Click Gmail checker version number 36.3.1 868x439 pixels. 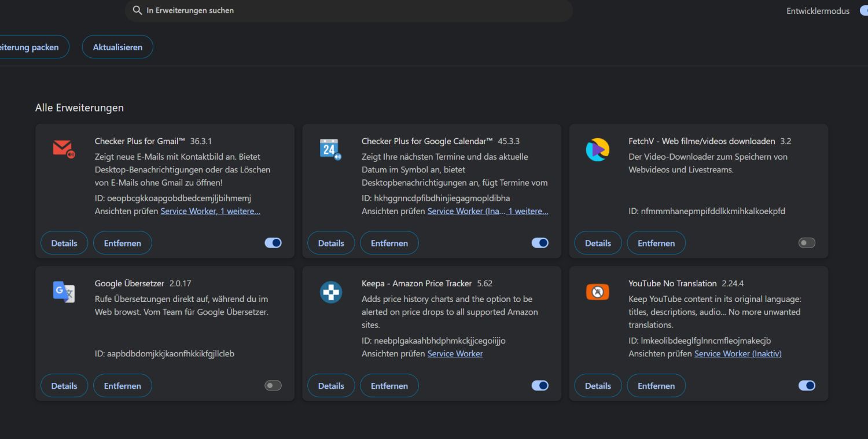[202, 141]
